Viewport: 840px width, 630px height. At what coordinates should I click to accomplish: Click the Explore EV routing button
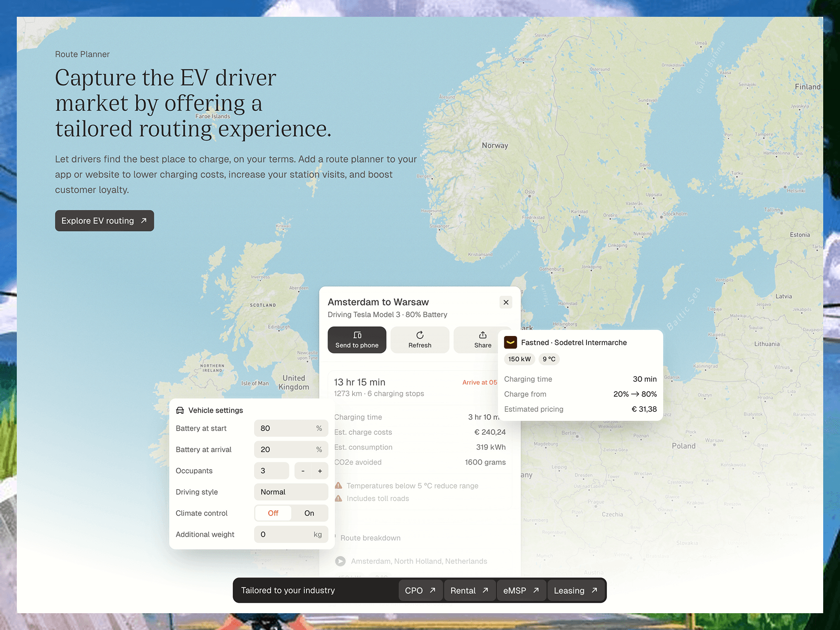[104, 220]
